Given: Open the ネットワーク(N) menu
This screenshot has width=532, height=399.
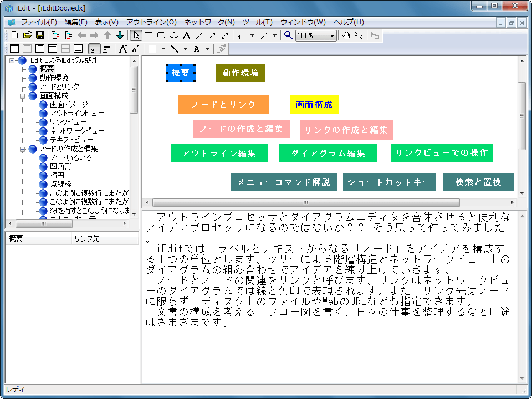Looking at the screenshot, I should (x=209, y=22).
